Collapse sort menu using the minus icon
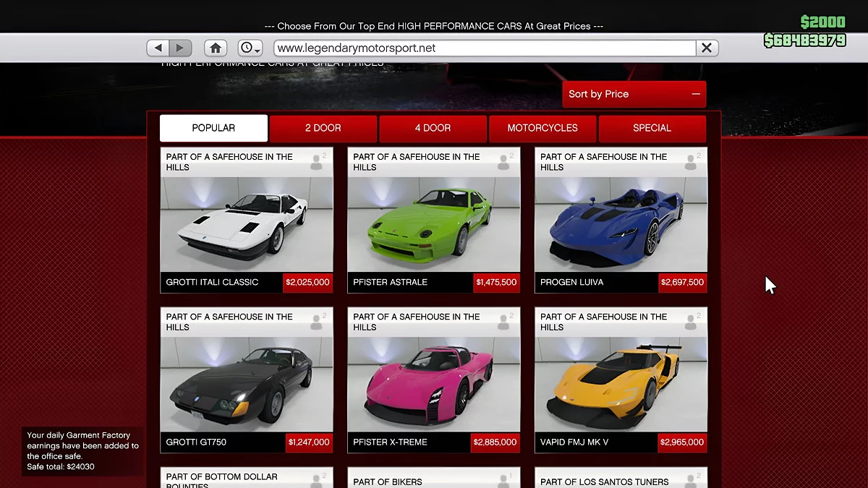 [x=695, y=94]
